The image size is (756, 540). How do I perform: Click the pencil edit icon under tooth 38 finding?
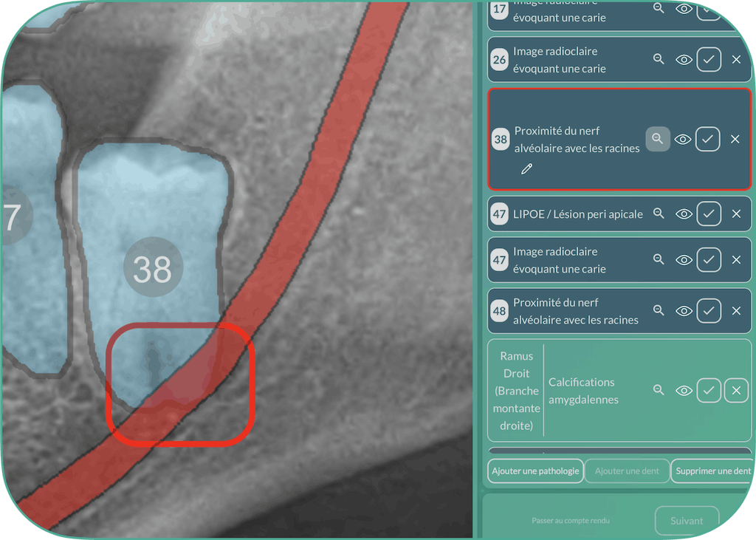pos(526,169)
